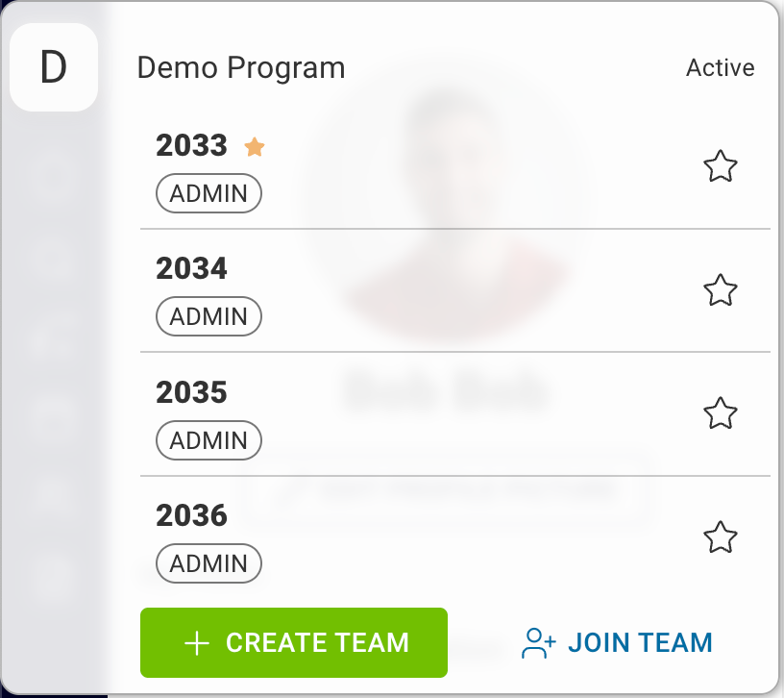Screen dimensions: 784x698
Task: Click the ADMIN role tag under 2034
Action: coord(208,316)
